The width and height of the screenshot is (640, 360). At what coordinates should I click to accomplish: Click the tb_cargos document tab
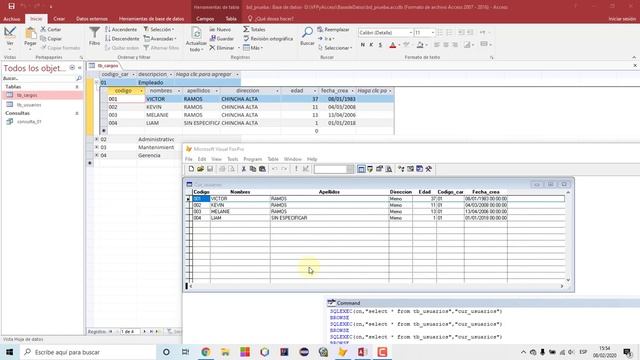[x=104, y=65]
